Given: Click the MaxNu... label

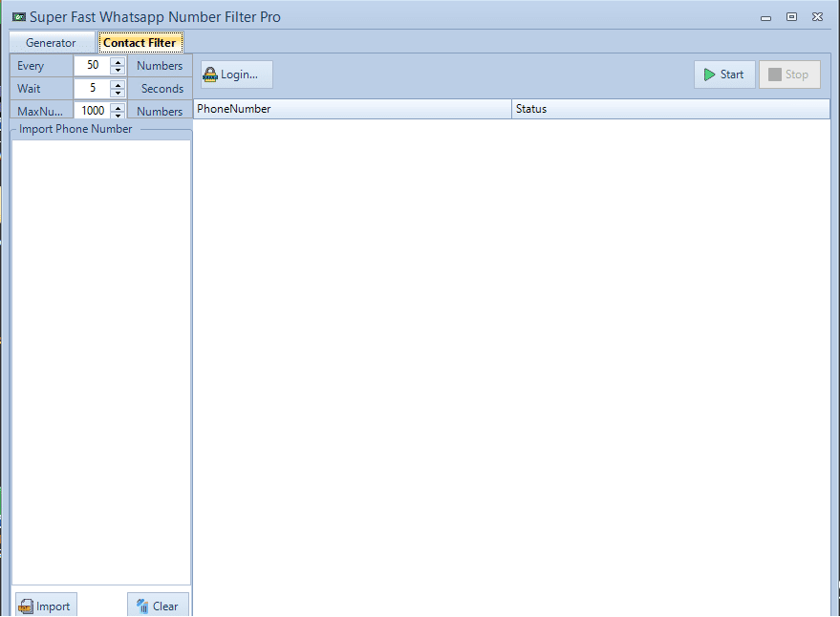Looking at the screenshot, I should (x=40, y=112).
